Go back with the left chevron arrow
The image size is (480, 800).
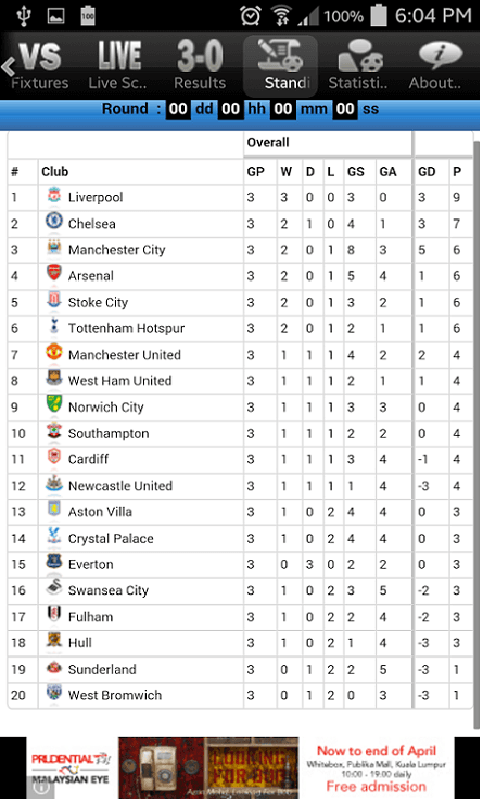pos(8,66)
